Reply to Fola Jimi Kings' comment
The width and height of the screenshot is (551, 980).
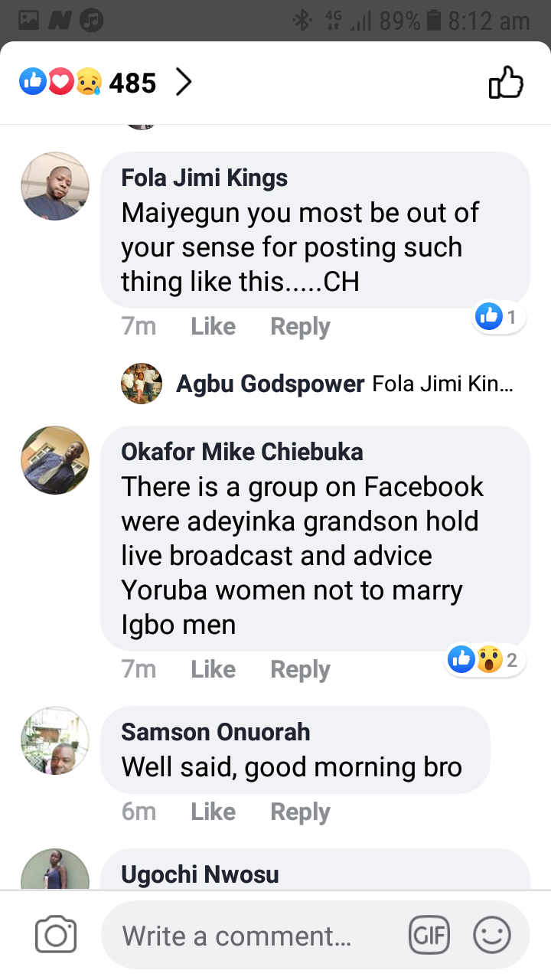click(x=300, y=327)
